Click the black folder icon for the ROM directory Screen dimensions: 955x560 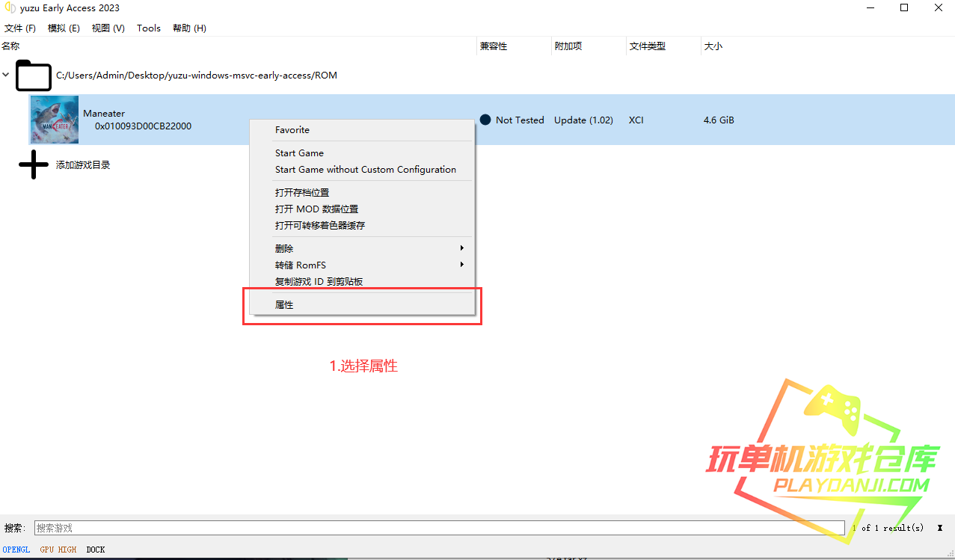[34, 76]
